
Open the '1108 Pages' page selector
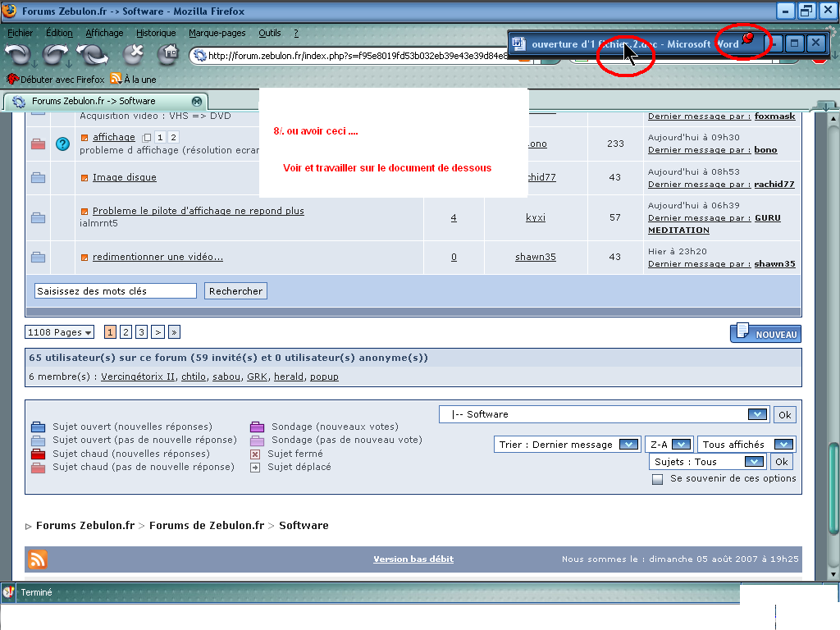[x=60, y=332]
